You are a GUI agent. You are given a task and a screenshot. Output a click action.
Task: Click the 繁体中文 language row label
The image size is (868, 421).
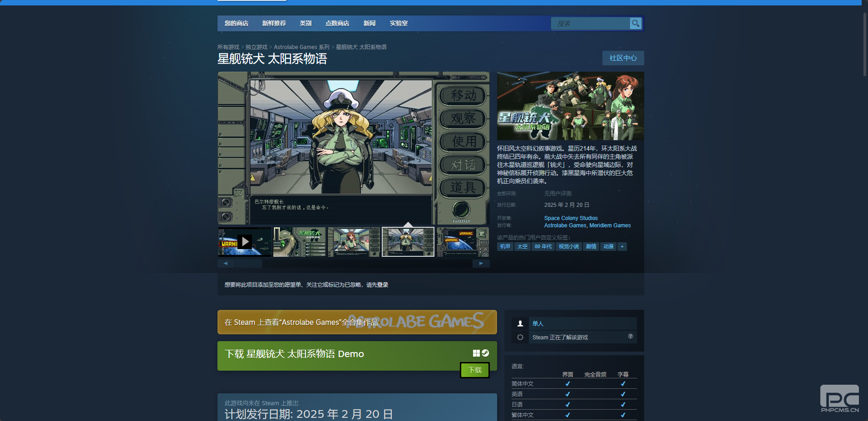[523, 415]
